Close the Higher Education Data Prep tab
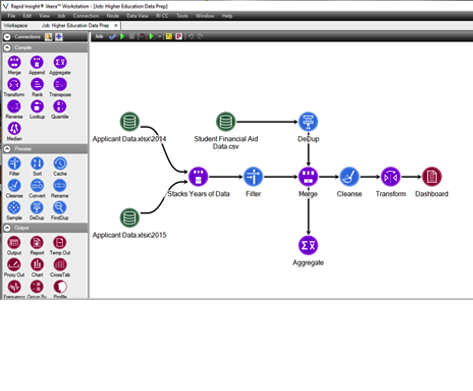 tap(116, 25)
